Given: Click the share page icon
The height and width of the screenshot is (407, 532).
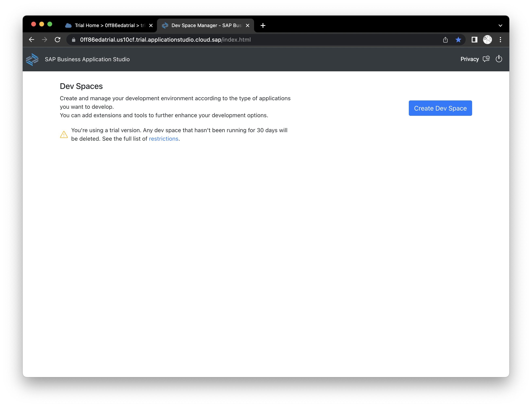Looking at the screenshot, I should pos(445,40).
